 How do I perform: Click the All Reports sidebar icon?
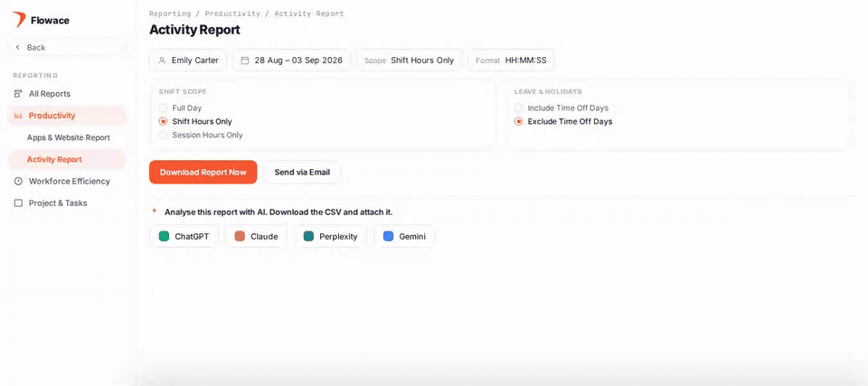(x=18, y=94)
